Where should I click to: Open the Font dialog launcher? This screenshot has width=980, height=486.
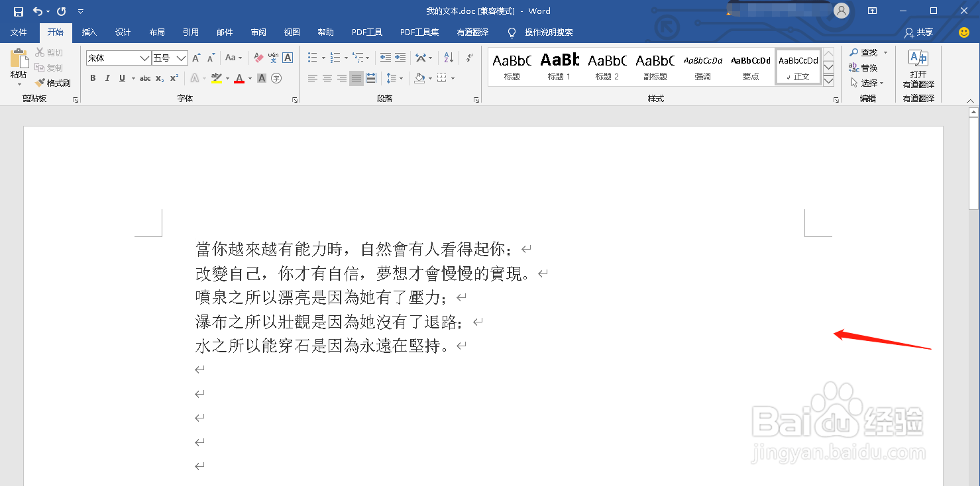295,100
